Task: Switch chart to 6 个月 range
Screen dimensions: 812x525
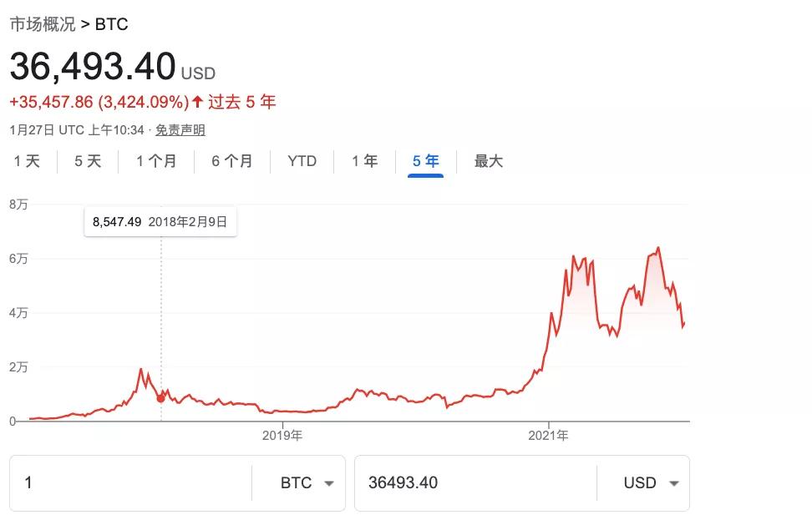Action: [x=232, y=161]
